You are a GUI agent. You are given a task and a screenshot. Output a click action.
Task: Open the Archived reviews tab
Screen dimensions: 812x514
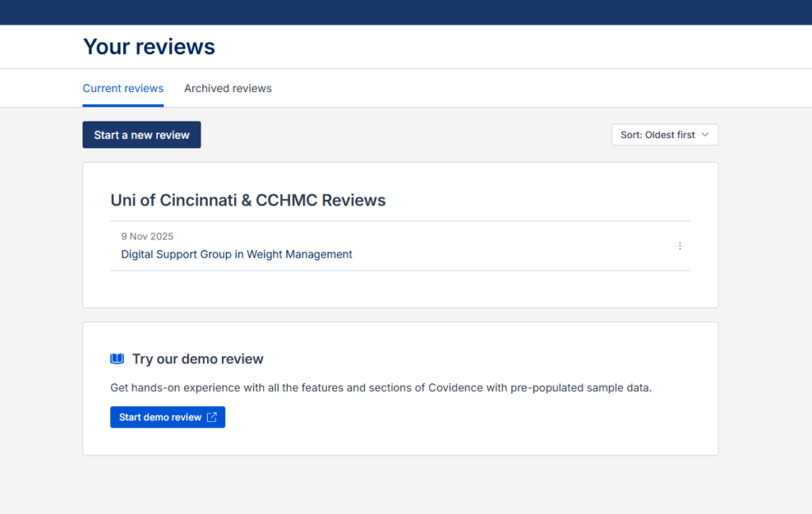pyautogui.click(x=228, y=89)
